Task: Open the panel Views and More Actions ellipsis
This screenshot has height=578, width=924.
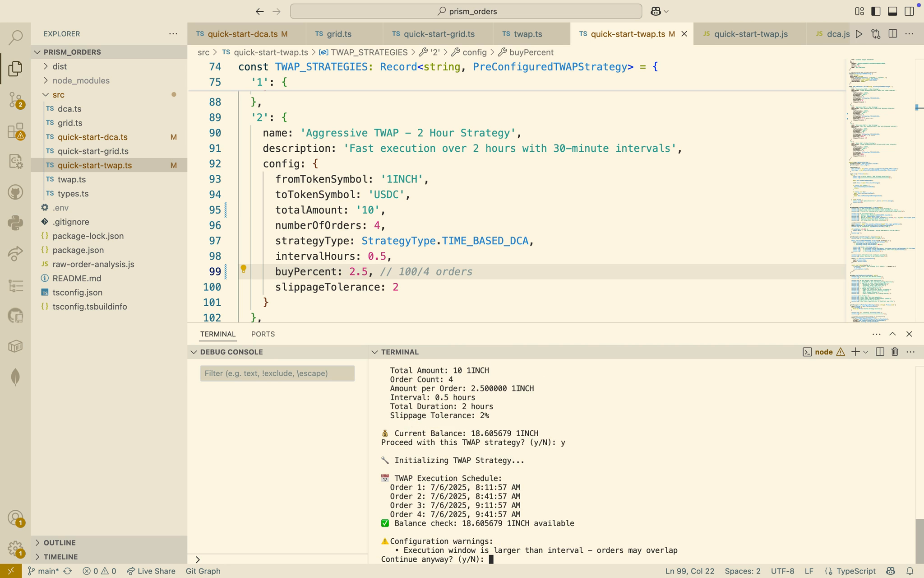Action: tap(876, 334)
